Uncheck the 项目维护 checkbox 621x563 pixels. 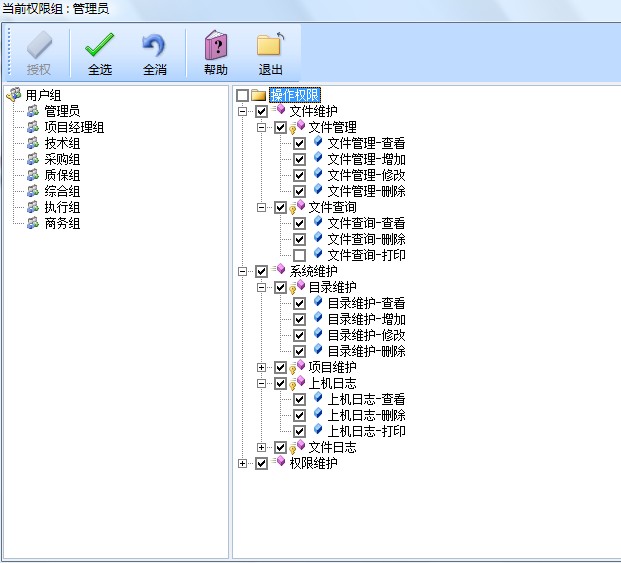[280, 367]
